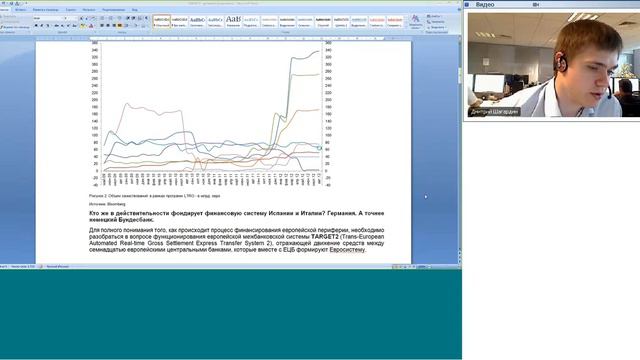Open the font name combo box
This screenshot has width=640, height=360.
point(48,18)
